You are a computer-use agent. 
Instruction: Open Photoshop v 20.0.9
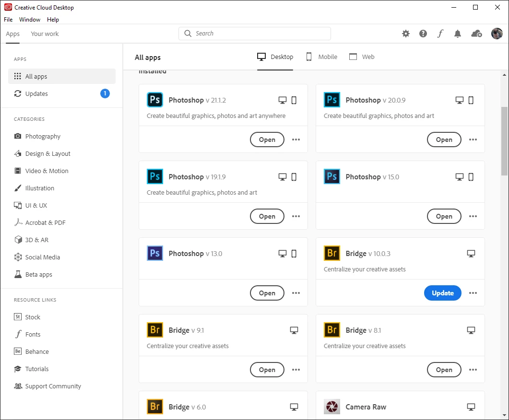point(444,140)
